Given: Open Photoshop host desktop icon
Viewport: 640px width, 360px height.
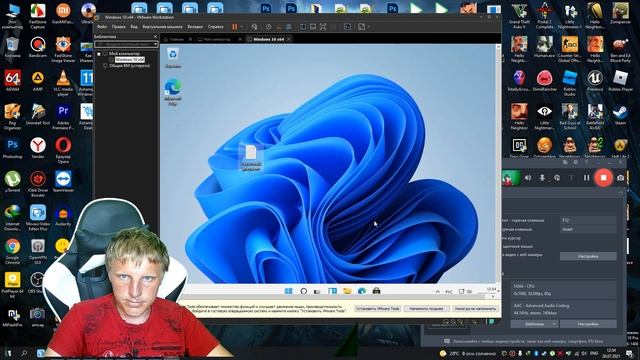Looking at the screenshot, I should click(12, 148).
